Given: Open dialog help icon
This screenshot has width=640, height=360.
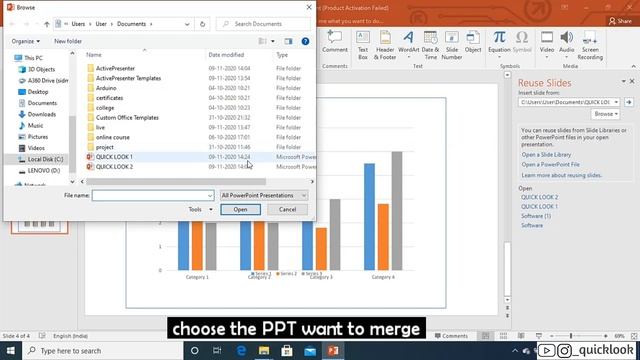Looking at the screenshot, I should pos(305,41).
